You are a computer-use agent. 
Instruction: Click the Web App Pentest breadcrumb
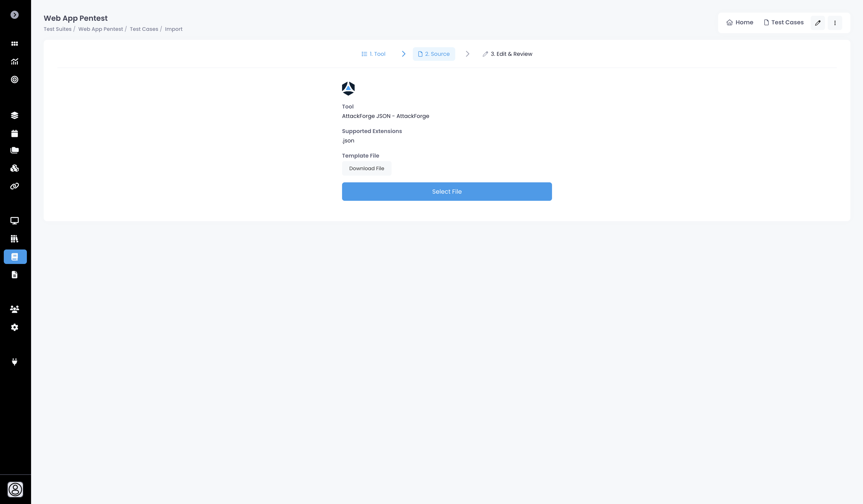101,29
